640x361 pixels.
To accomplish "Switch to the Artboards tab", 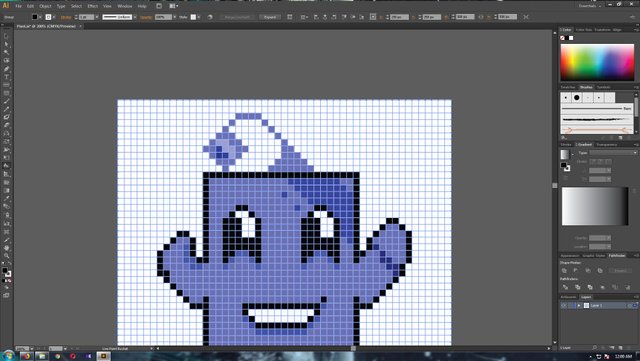I will (568, 297).
